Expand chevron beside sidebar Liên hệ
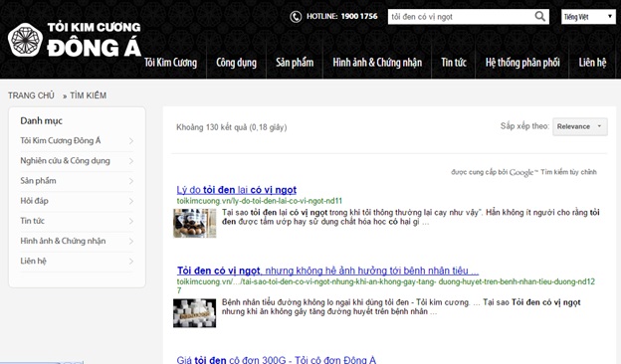This screenshot has height=364, width=621. (x=131, y=262)
